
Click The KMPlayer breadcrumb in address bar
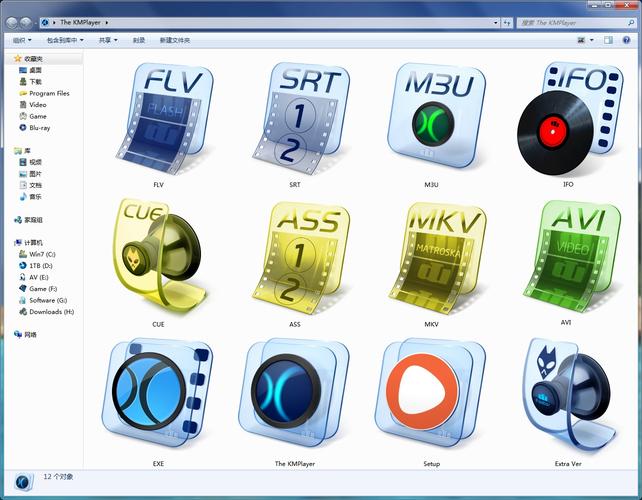coord(80,23)
